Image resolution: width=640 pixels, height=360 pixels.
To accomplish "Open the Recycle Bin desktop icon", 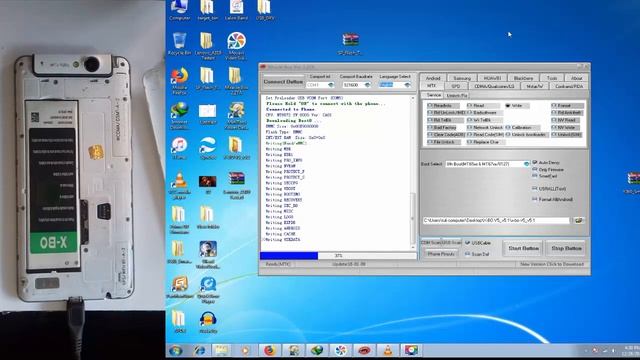I will tap(180, 44).
